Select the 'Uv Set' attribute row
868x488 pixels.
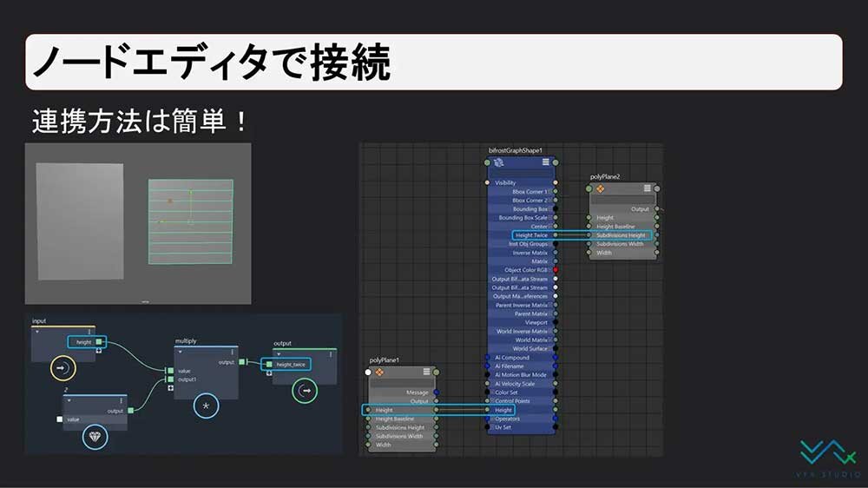point(503,427)
